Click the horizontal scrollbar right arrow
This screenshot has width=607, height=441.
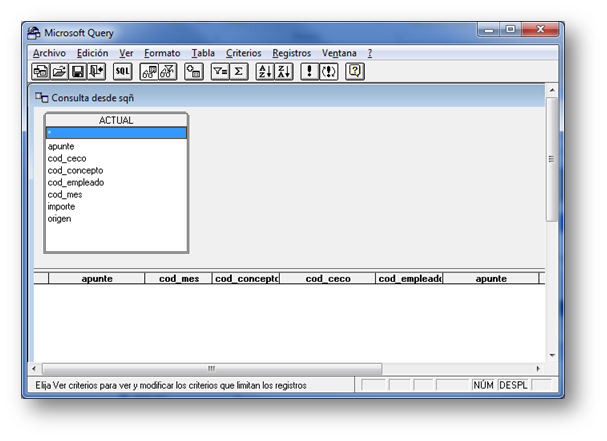(x=538, y=369)
